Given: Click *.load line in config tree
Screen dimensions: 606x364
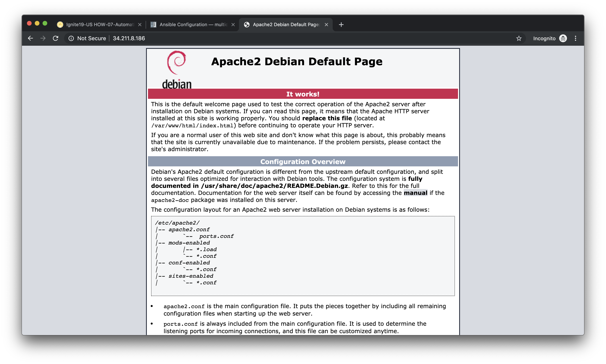Looking at the screenshot, I should [206, 249].
